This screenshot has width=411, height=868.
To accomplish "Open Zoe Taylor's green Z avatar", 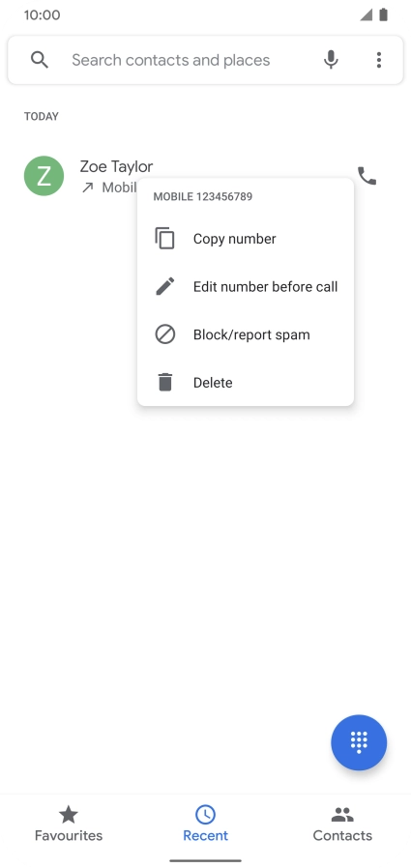I will 44,176.
